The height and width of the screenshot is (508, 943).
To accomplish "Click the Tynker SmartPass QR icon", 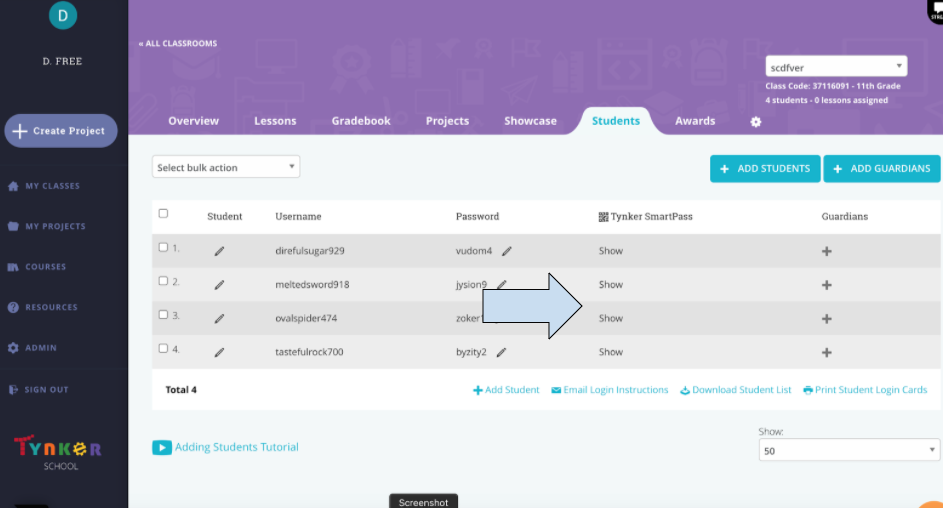I will click(x=603, y=217).
